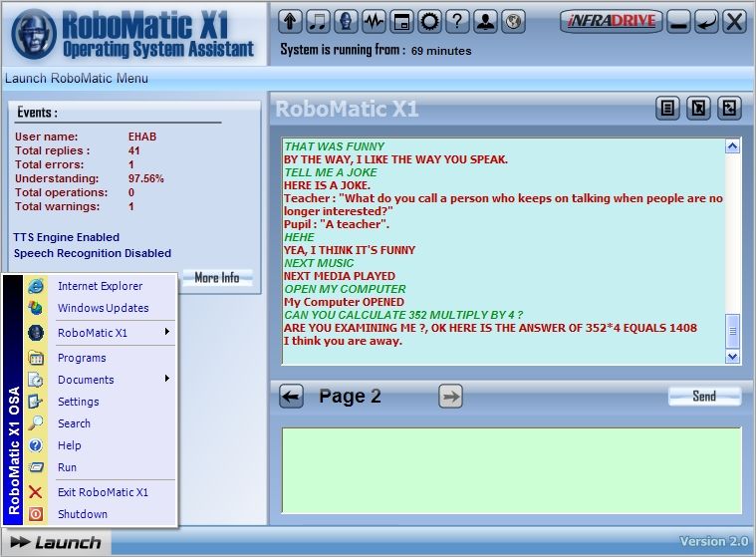The image size is (756, 557).
Task: Open the music note media icon
Action: [x=318, y=22]
